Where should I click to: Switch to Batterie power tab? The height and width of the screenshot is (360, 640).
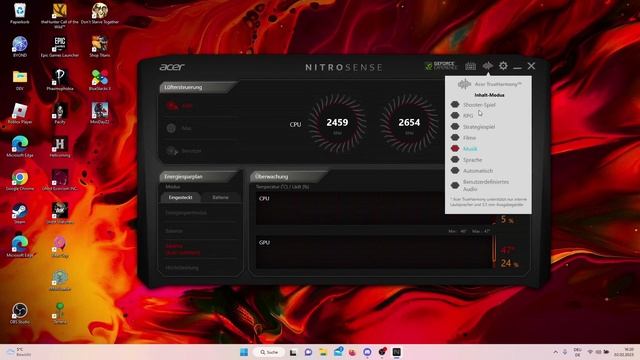coord(220,198)
